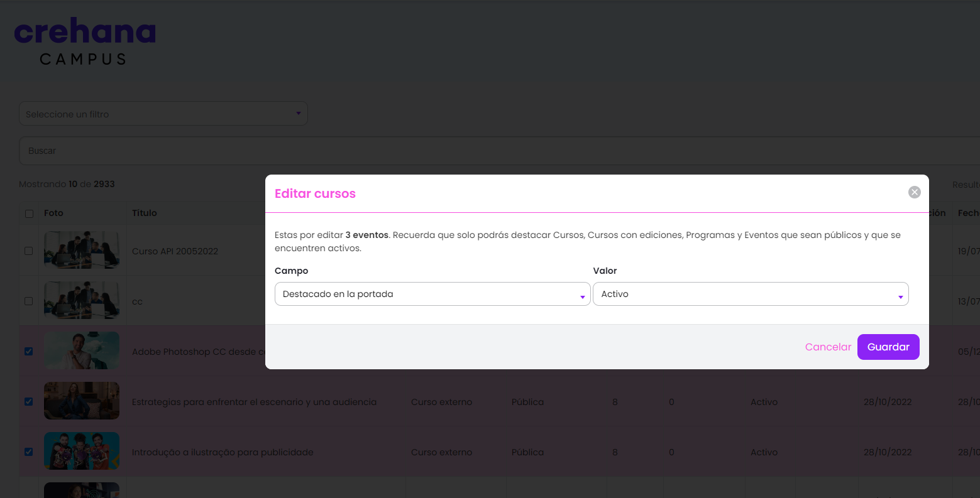Open the Introdução a ilustração course thumbnail
The width and height of the screenshot is (980, 498).
point(82,451)
